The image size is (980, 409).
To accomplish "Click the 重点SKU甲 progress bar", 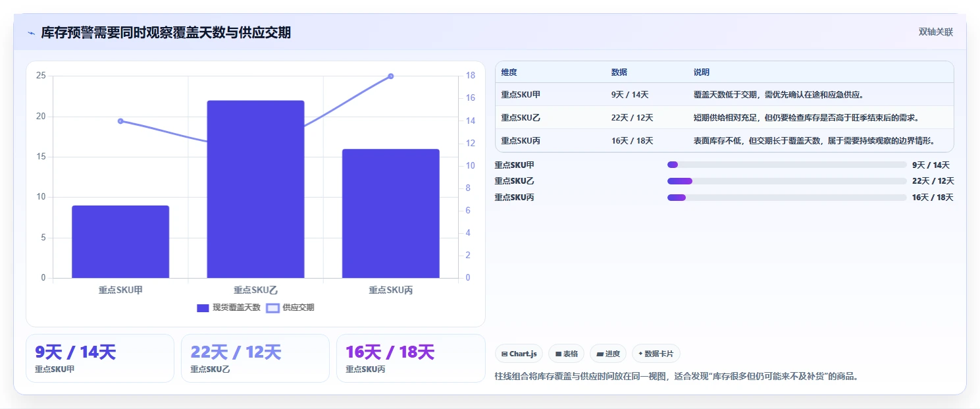I will pos(787,165).
